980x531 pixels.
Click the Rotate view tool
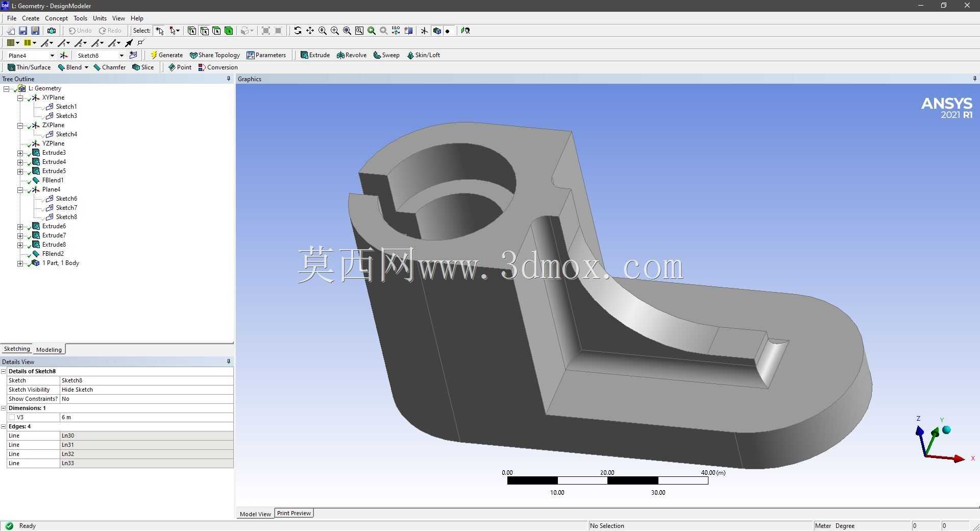pos(298,31)
